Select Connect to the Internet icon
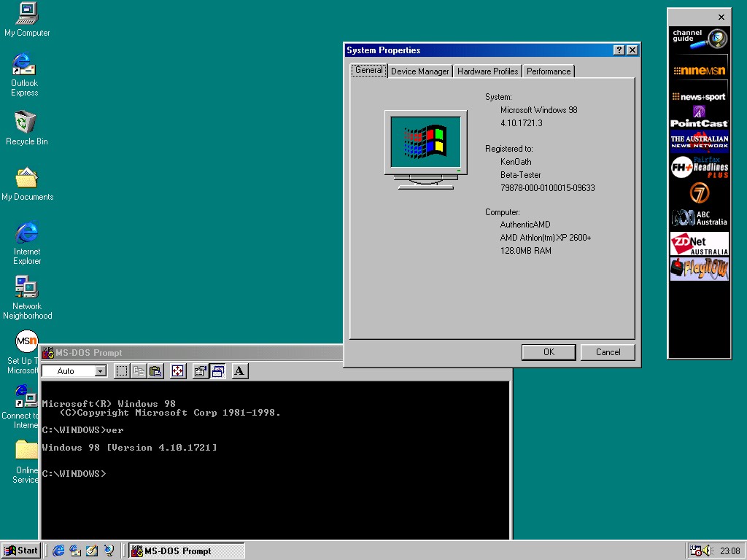Viewport: 747px width, 560px height. pyautogui.click(x=26, y=396)
